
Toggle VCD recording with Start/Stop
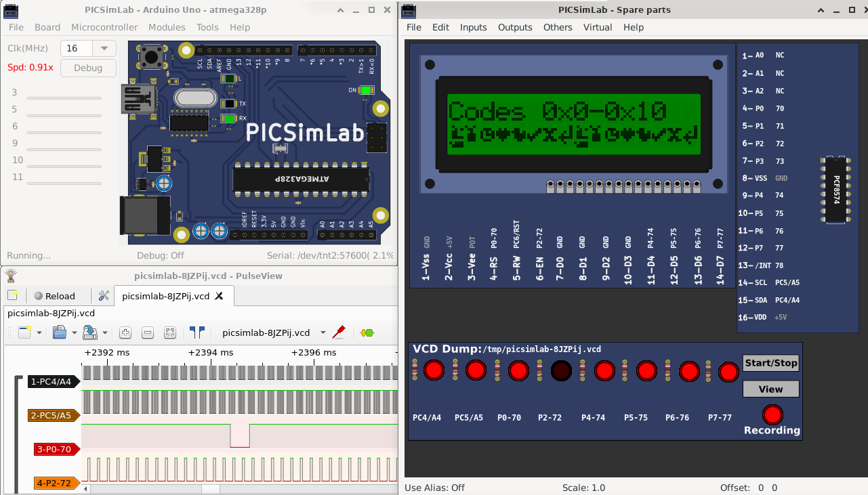pyautogui.click(x=771, y=363)
